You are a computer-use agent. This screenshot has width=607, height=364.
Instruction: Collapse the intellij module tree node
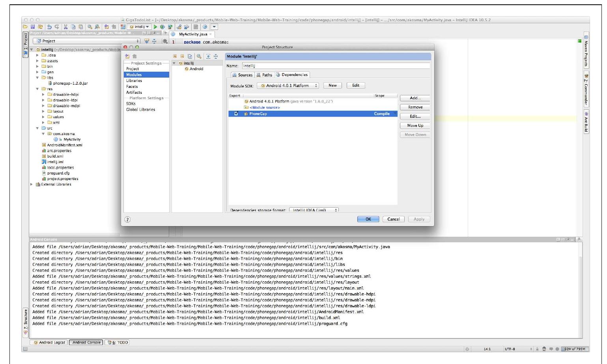pyautogui.click(x=174, y=63)
